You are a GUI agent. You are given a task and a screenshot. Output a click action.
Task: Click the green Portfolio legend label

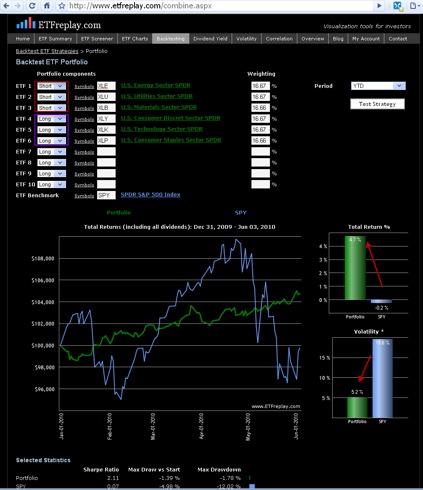(x=119, y=213)
